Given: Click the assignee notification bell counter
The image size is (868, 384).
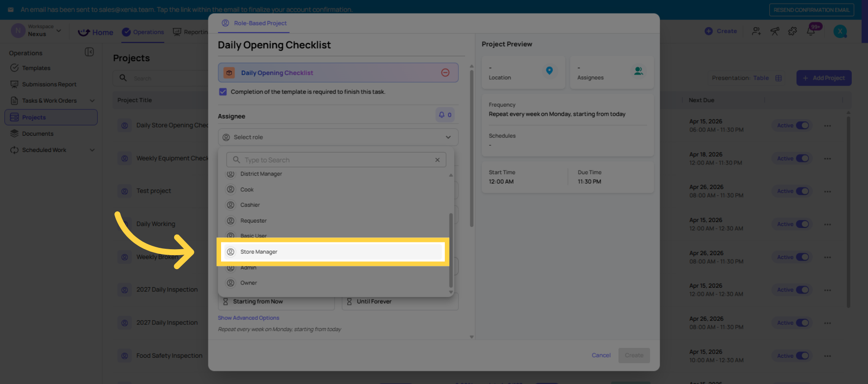Looking at the screenshot, I should tap(445, 115).
